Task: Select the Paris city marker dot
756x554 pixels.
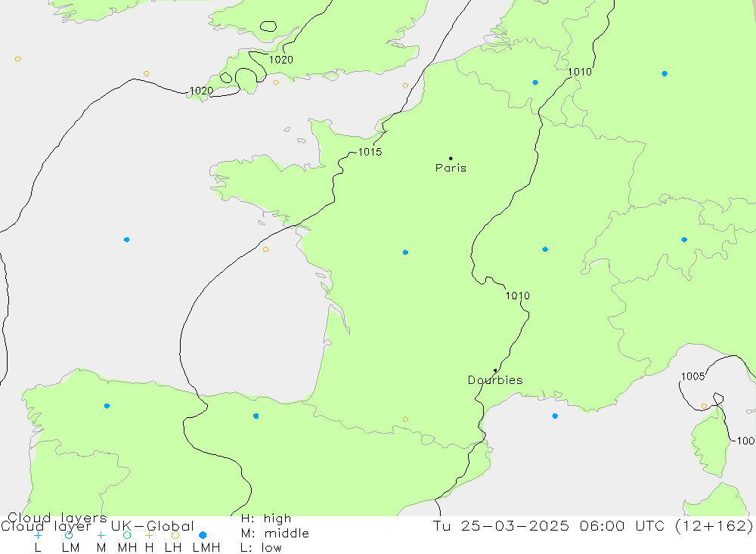Action: (x=451, y=158)
